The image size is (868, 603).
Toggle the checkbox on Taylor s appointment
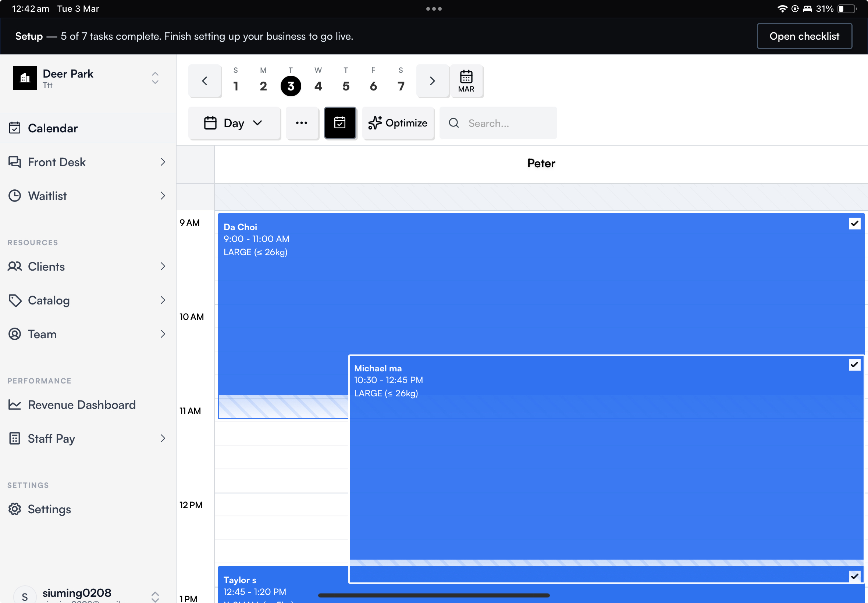click(855, 576)
